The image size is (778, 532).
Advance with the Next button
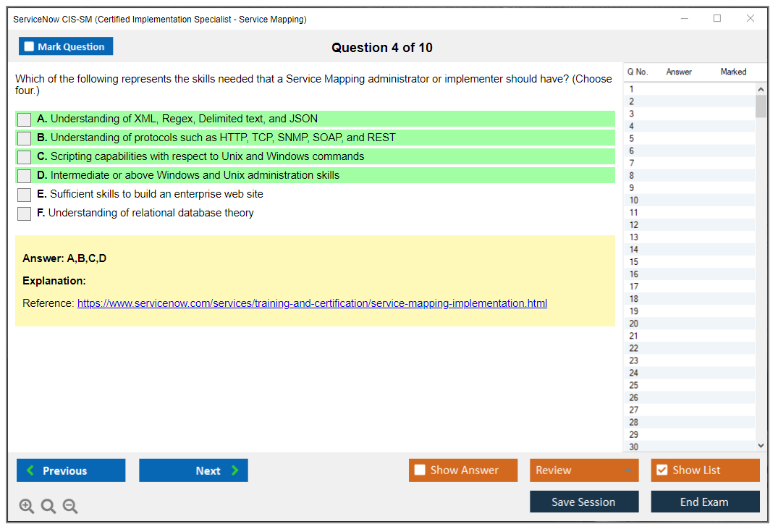tap(193, 470)
